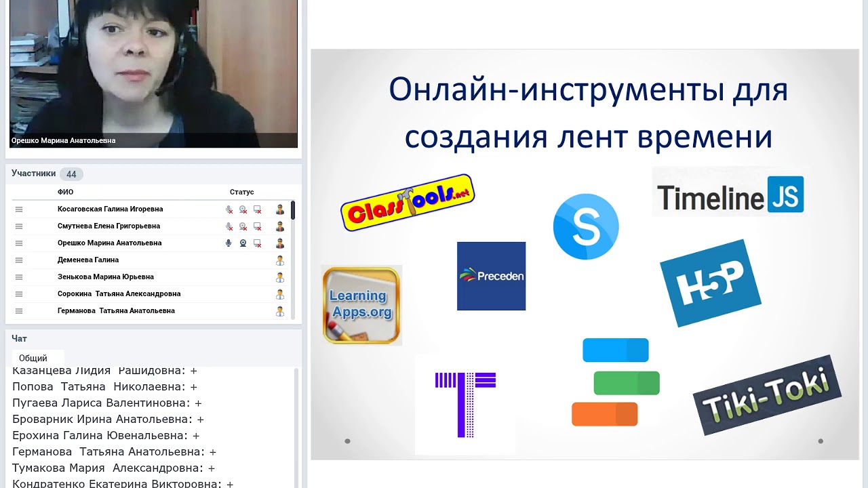Open row menu for Германова Татьяна Анатольевна
The image size is (868, 488).
(19, 311)
